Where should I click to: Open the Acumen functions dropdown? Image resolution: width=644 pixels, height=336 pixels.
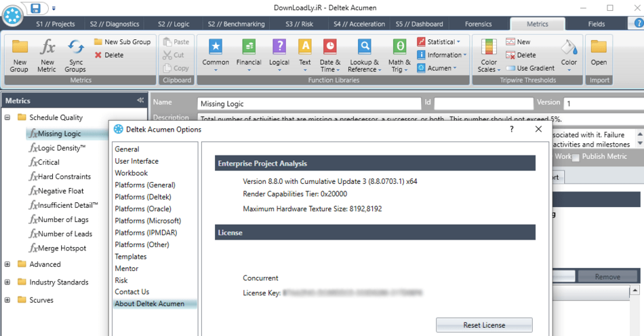(x=437, y=68)
